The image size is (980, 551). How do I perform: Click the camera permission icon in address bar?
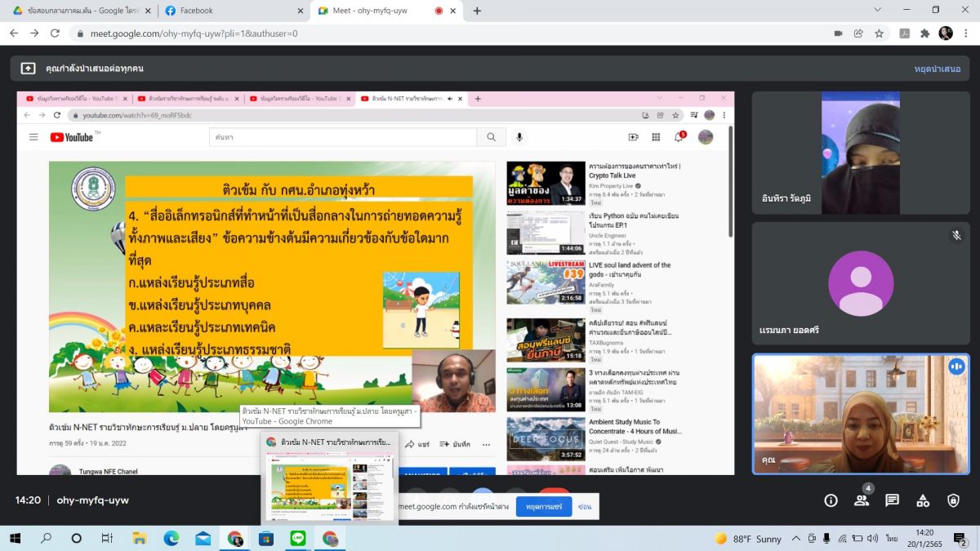point(838,33)
